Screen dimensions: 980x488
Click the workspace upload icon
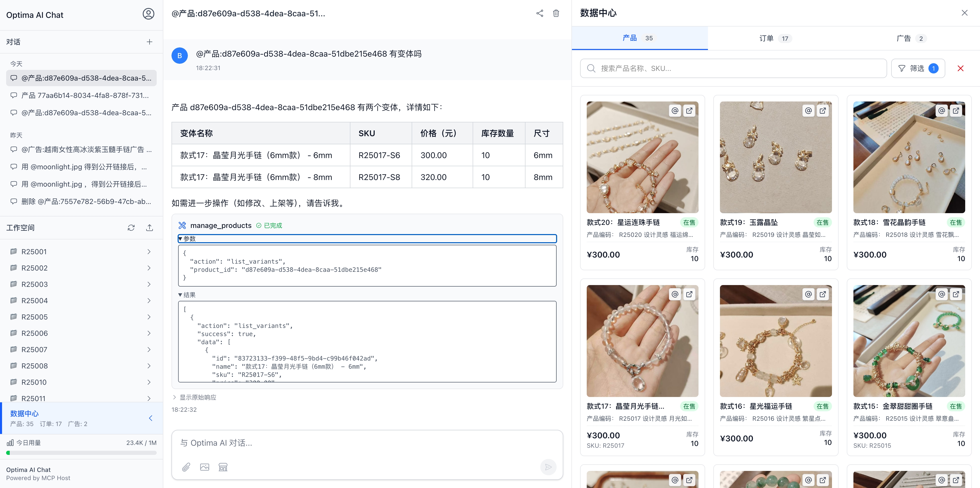tap(150, 228)
